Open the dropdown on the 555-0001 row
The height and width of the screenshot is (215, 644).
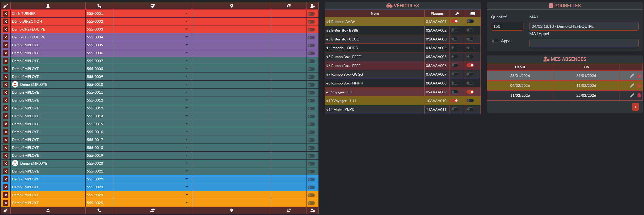tap(187, 13)
